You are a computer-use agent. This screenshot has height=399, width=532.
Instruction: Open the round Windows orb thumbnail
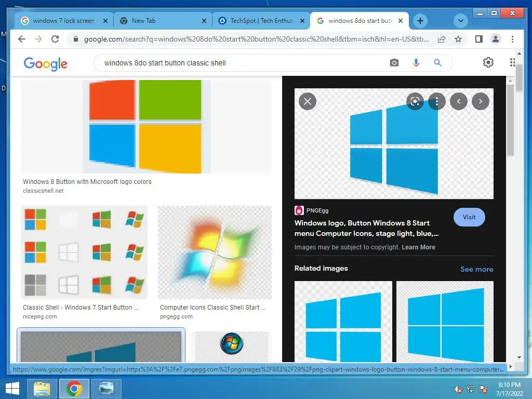coord(231,347)
